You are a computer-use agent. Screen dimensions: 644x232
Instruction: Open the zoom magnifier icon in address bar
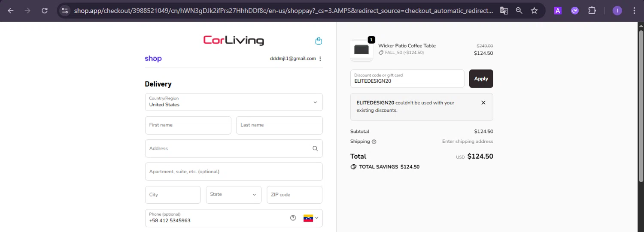[x=519, y=11]
